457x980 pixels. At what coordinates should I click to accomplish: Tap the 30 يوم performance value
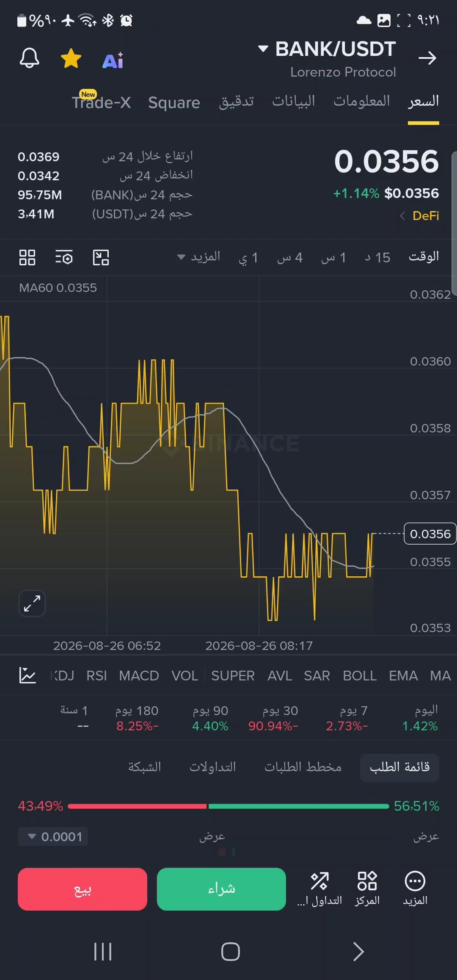pyautogui.click(x=273, y=726)
